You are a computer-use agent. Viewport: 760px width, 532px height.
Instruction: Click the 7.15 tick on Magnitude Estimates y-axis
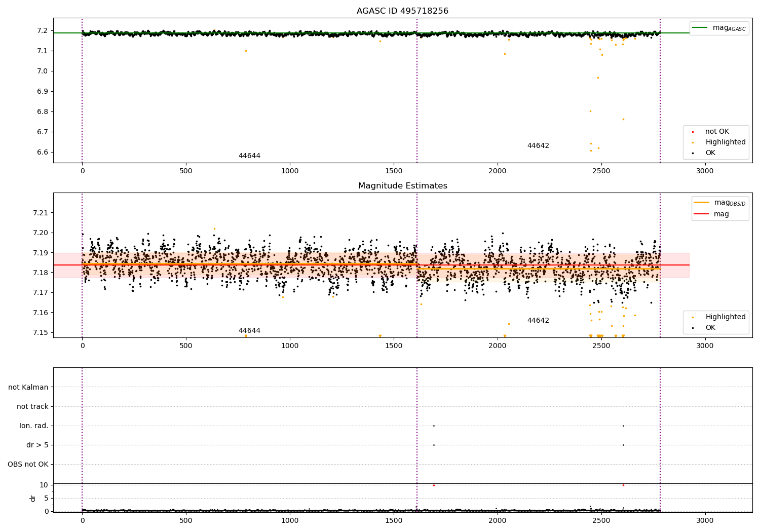(41, 333)
